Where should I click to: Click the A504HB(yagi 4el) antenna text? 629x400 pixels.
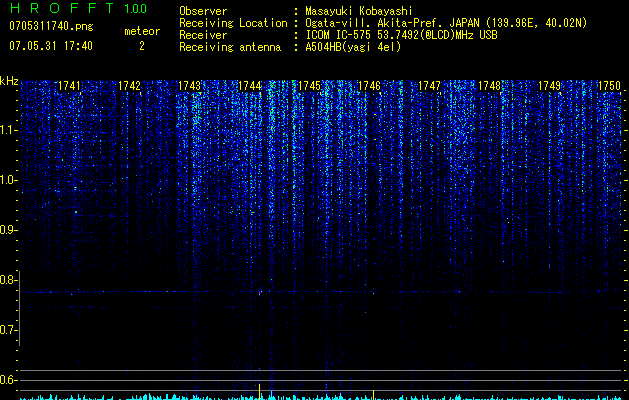coord(353,47)
